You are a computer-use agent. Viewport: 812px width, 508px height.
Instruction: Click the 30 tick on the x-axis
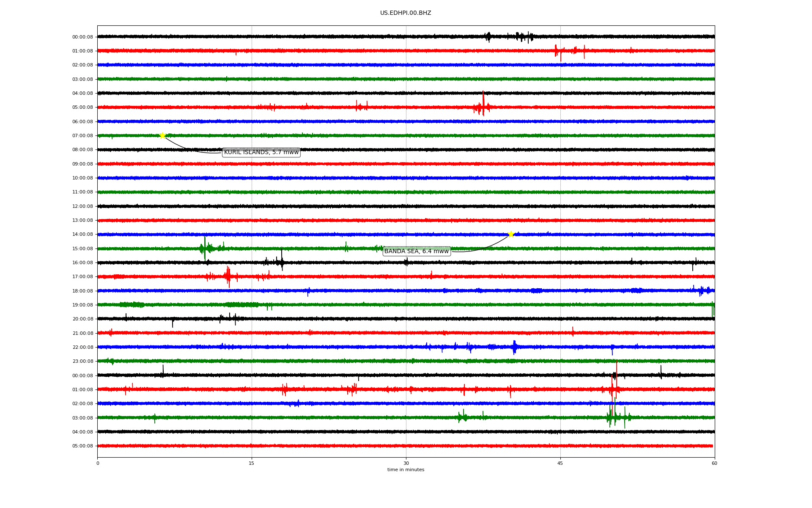click(x=406, y=463)
